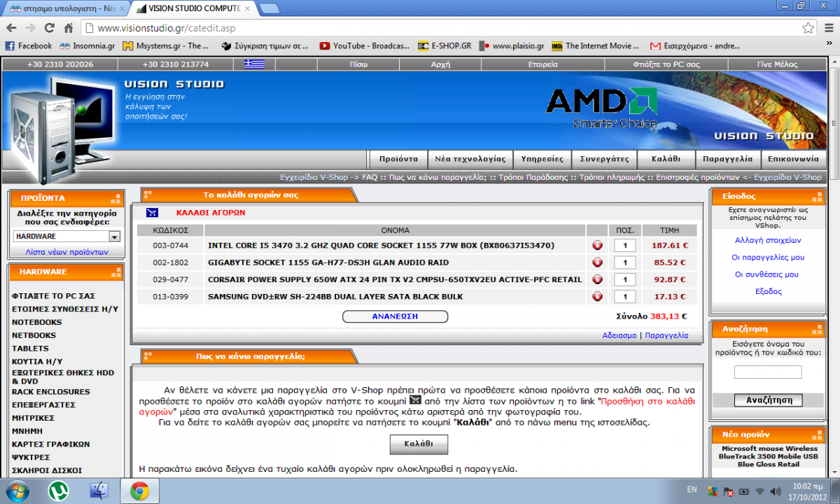Open the new tab button

pyautogui.click(x=270, y=8)
